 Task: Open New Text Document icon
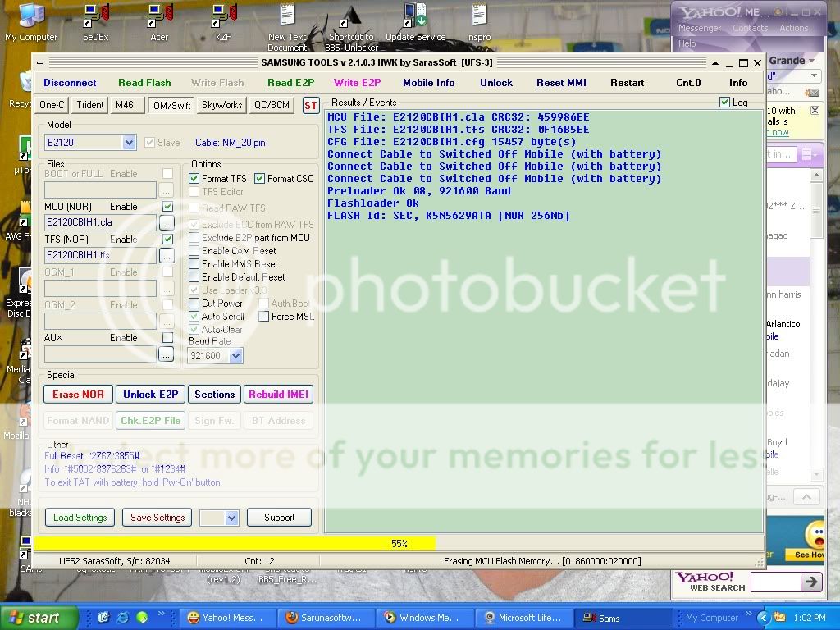(x=287, y=25)
